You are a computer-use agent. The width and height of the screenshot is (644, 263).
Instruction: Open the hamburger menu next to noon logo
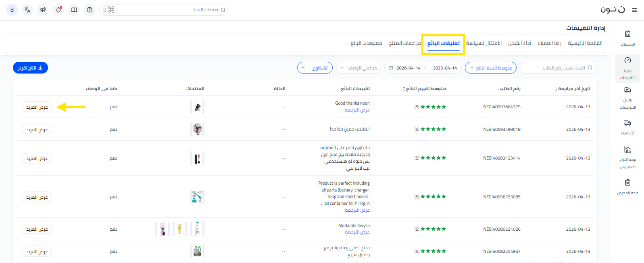pyautogui.click(x=634, y=10)
